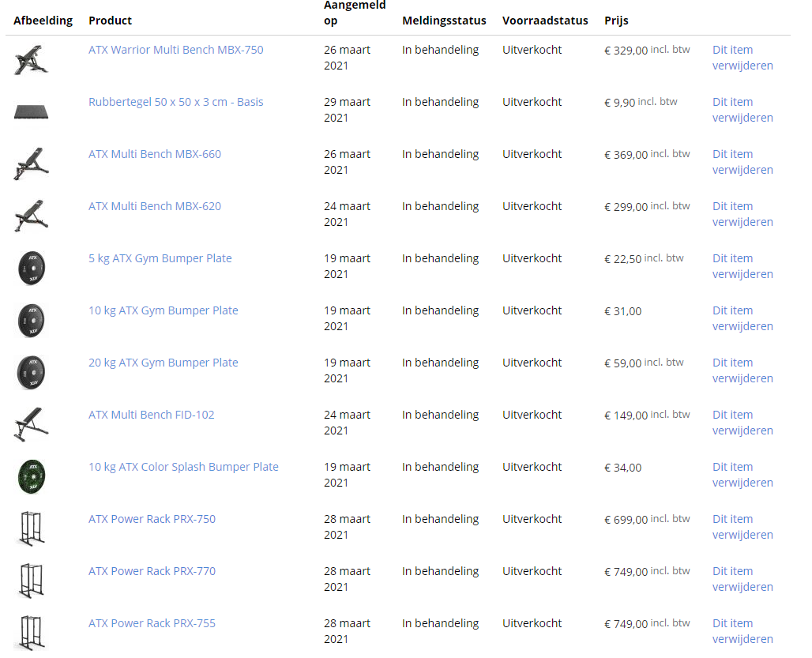The image size is (812, 658).
Task: Click the 20 kg Gym Bumper Plate image
Action: pyautogui.click(x=32, y=372)
